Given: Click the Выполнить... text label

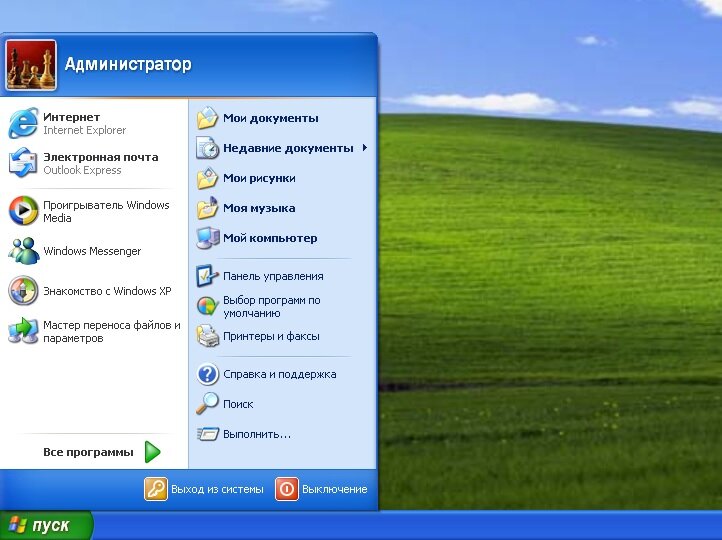Looking at the screenshot, I should tap(257, 434).
